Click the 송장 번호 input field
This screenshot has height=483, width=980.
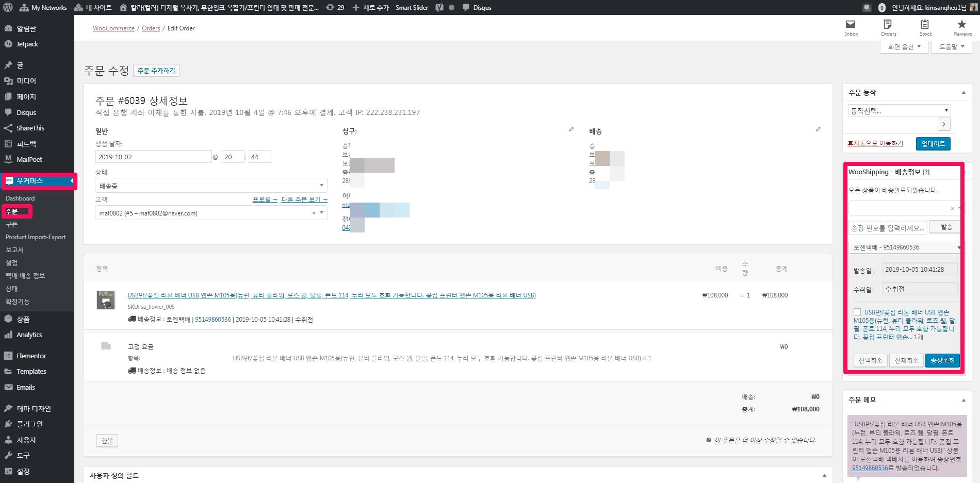(888, 228)
